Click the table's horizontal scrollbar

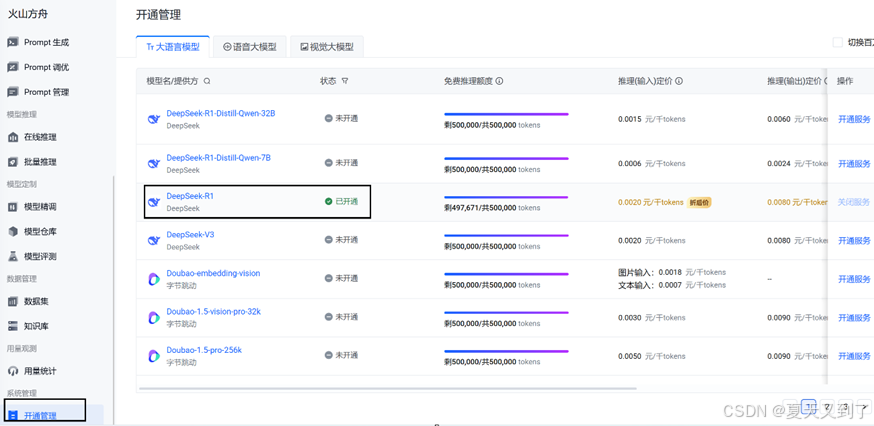[x=387, y=388]
